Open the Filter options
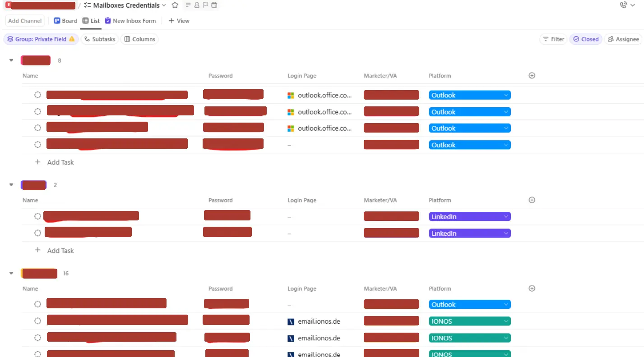Screen dimensions: 644x357 pyautogui.click(x=553, y=39)
